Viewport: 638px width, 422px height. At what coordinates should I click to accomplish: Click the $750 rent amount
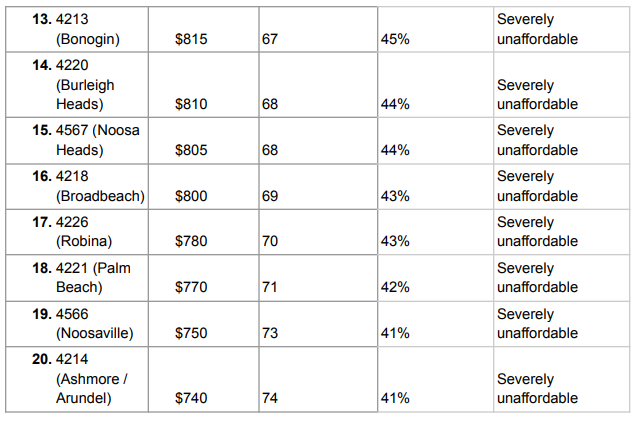[191, 333]
